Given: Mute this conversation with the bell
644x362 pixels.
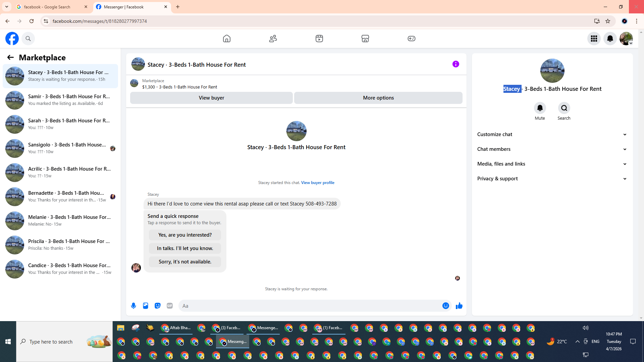Looking at the screenshot, I should [540, 108].
